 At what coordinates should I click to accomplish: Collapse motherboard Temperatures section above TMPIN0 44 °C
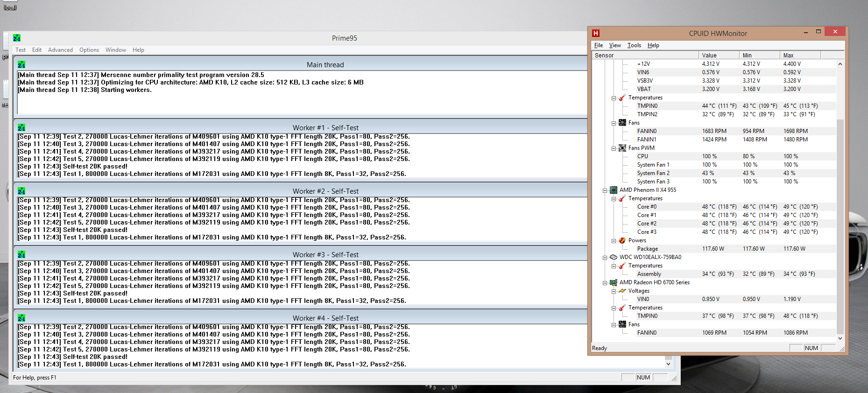[614, 98]
